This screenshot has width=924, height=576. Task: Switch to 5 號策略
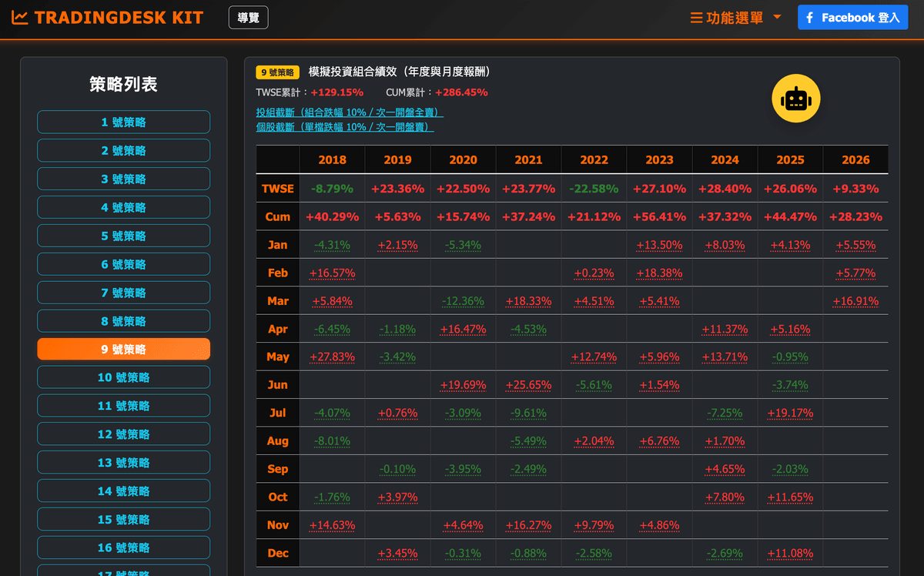123,236
